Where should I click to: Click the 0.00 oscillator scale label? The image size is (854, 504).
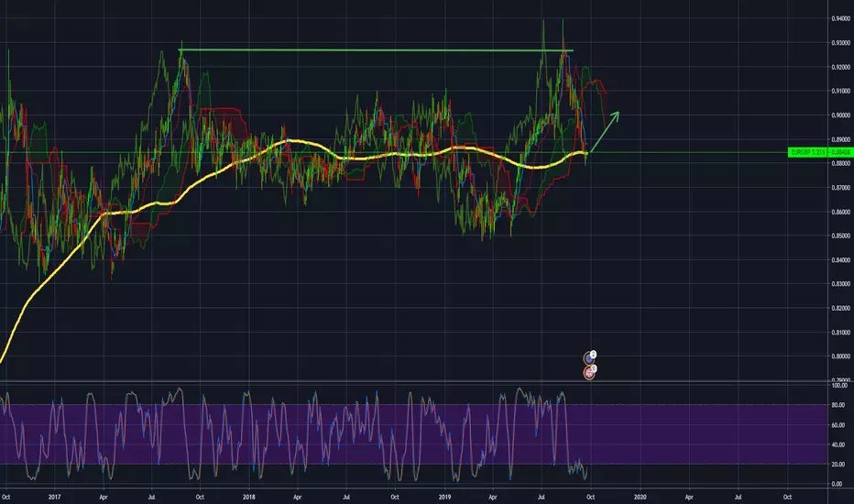point(838,484)
